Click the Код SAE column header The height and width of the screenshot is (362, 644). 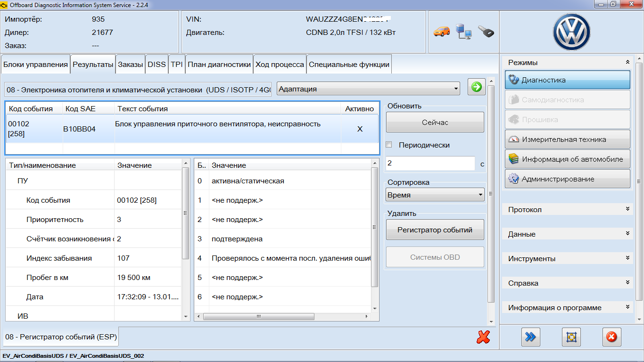[x=89, y=108]
